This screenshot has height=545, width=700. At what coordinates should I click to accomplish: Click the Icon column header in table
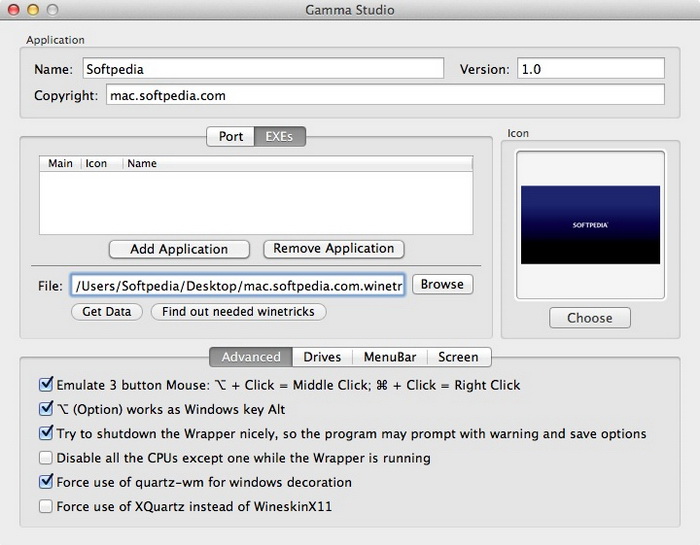(101, 163)
